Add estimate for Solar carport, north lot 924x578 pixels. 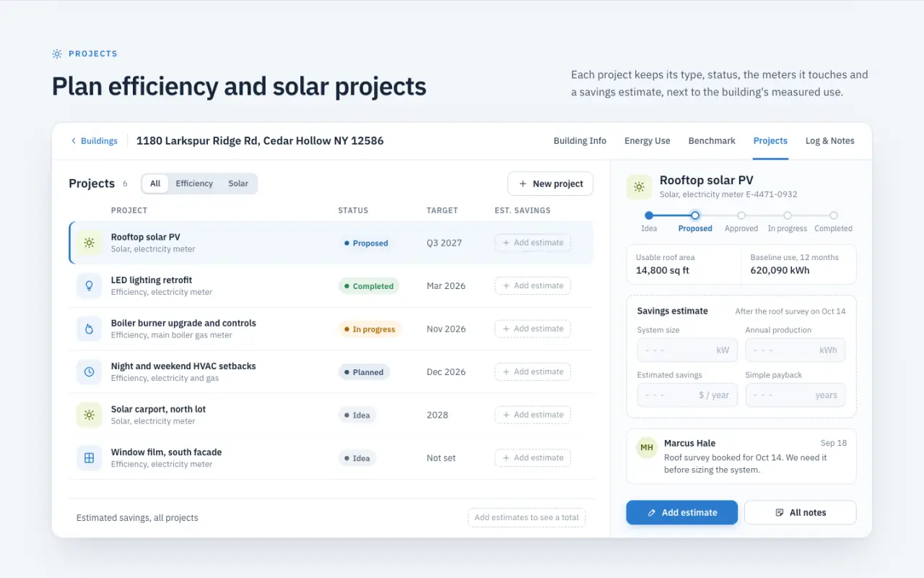[533, 415]
